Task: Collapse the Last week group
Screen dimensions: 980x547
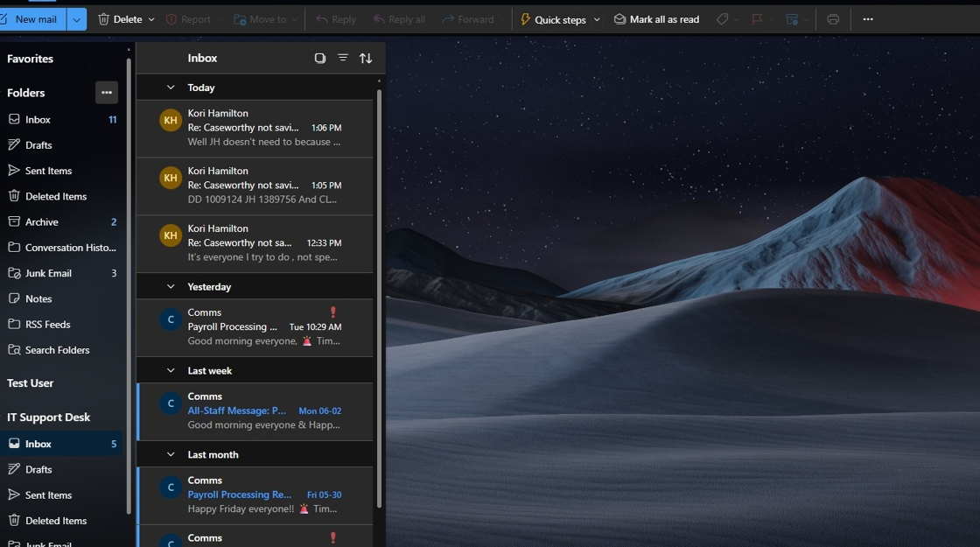Action: coord(171,370)
